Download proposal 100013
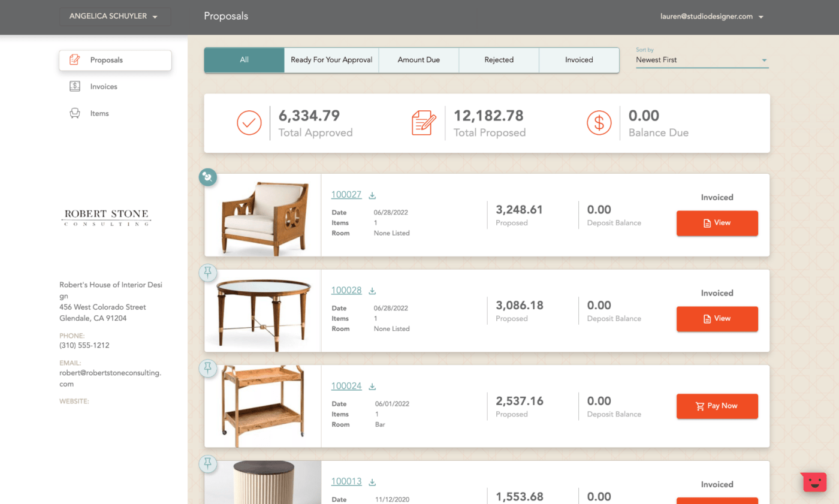The height and width of the screenshot is (504, 839). pyautogui.click(x=372, y=482)
